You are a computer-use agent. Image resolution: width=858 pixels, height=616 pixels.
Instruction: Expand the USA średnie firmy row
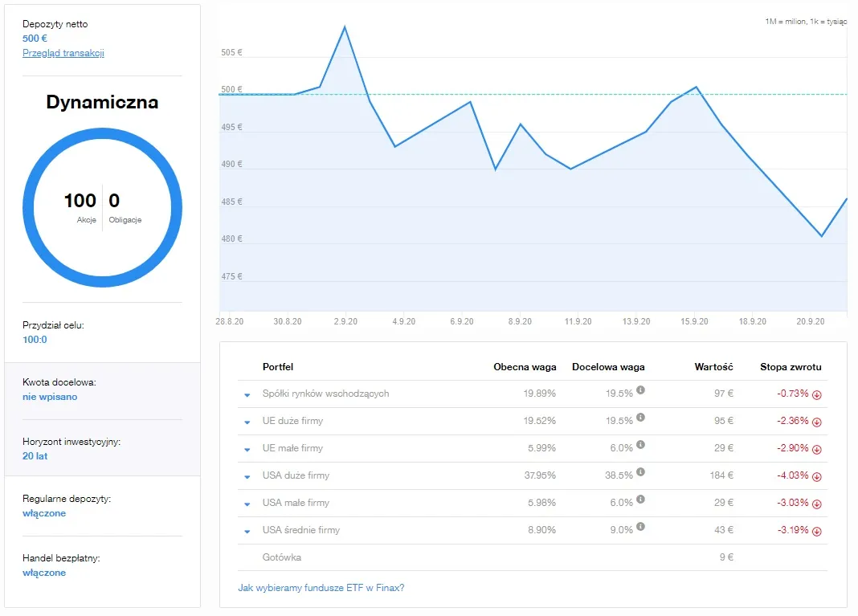[x=247, y=531]
